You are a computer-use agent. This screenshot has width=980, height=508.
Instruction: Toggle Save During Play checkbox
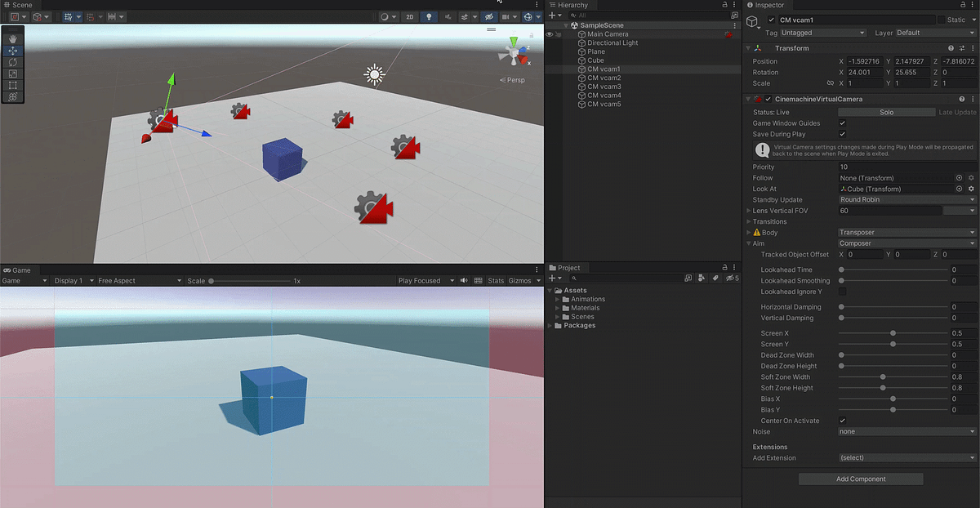(843, 134)
